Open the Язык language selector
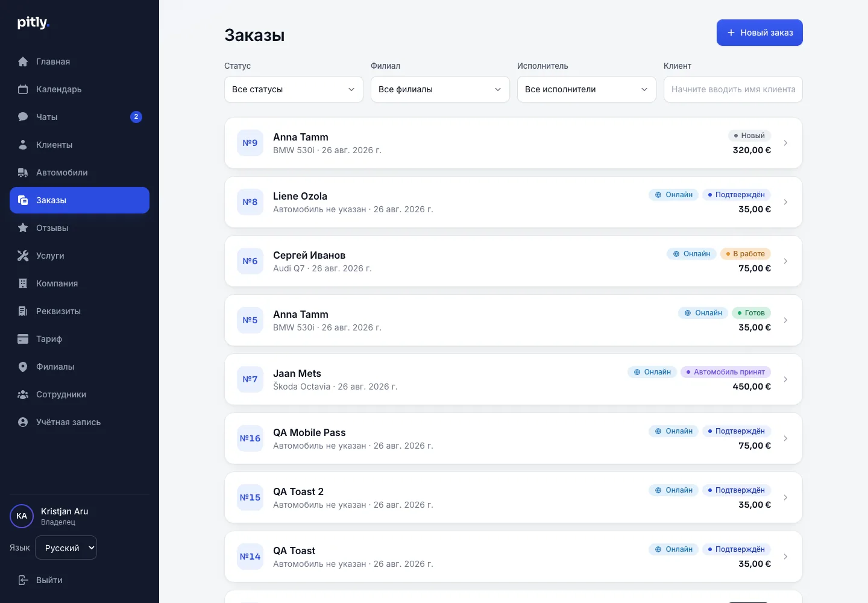 pos(66,548)
